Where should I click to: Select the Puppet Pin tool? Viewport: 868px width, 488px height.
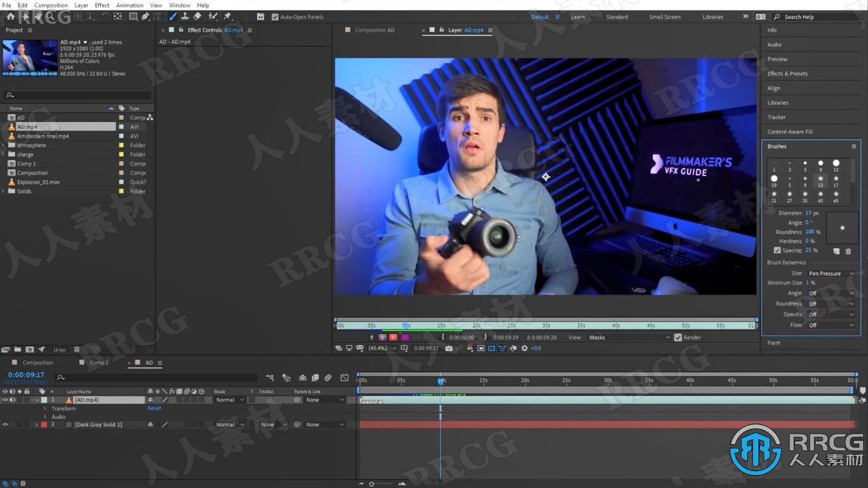[x=228, y=16]
